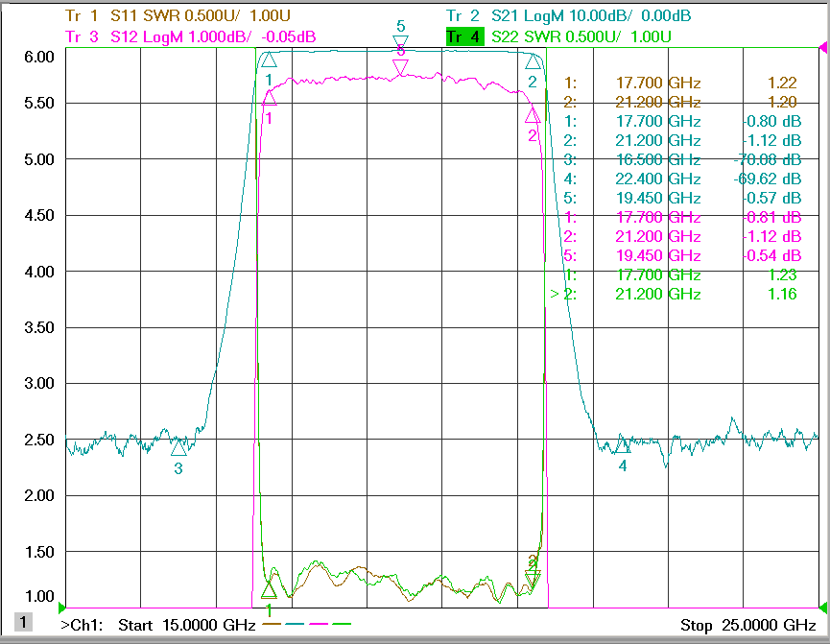
Task: Select trace Tr 2 S21 LogM label
Action: coord(568,15)
